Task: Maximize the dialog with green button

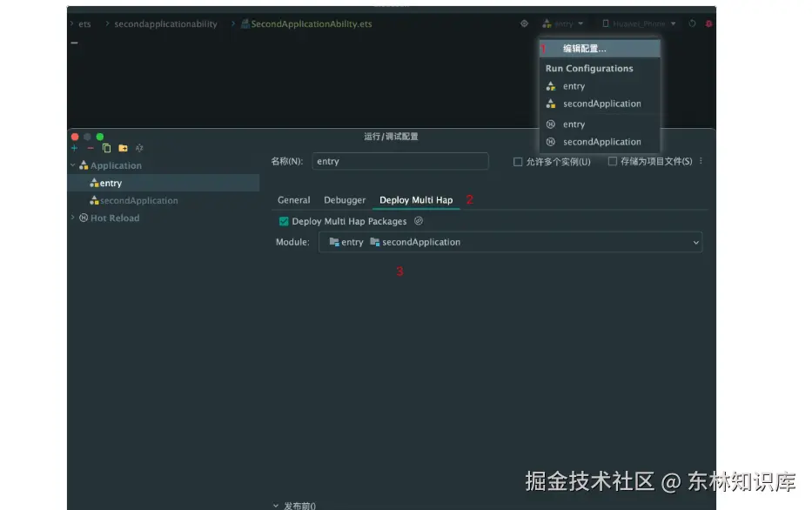Action: (x=100, y=137)
